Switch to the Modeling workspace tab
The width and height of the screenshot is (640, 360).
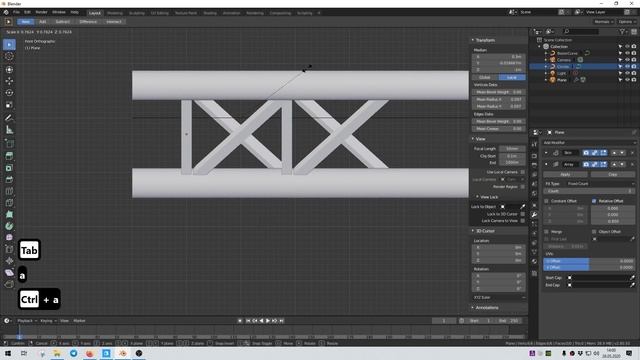115,13
